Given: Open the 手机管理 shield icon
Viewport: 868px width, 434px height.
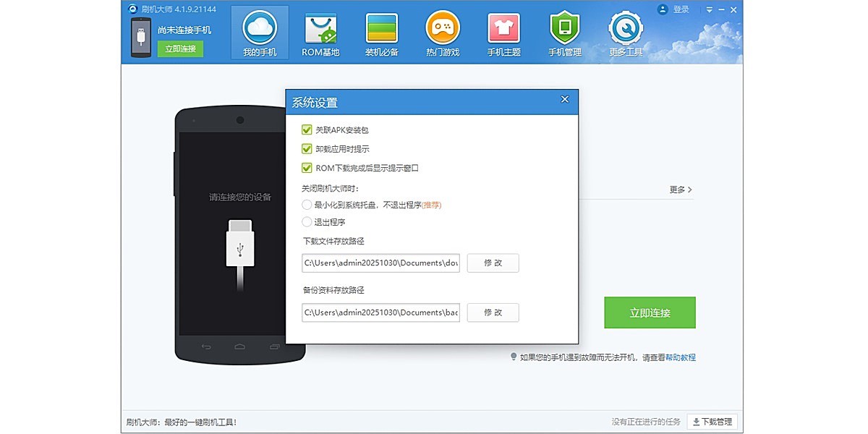Looking at the screenshot, I should [564, 29].
